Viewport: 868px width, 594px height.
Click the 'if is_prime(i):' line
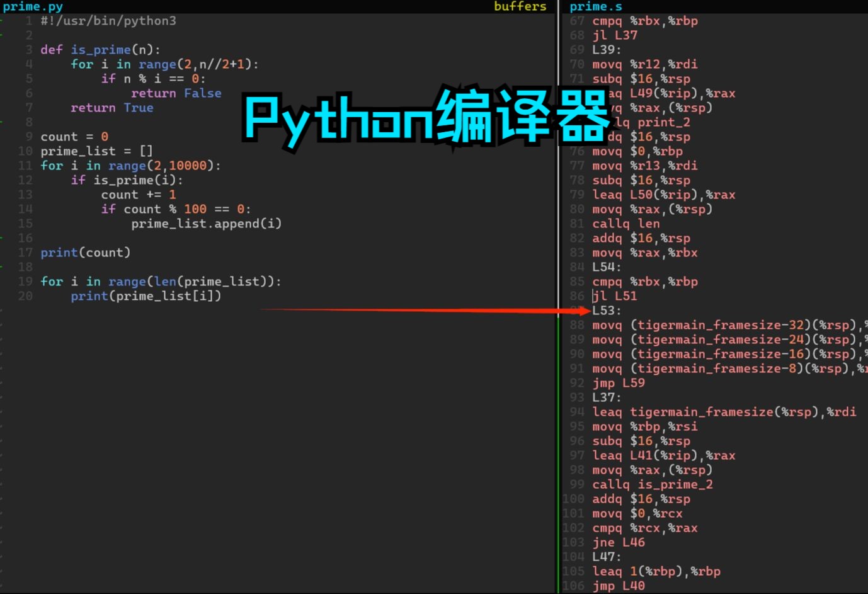tap(127, 180)
